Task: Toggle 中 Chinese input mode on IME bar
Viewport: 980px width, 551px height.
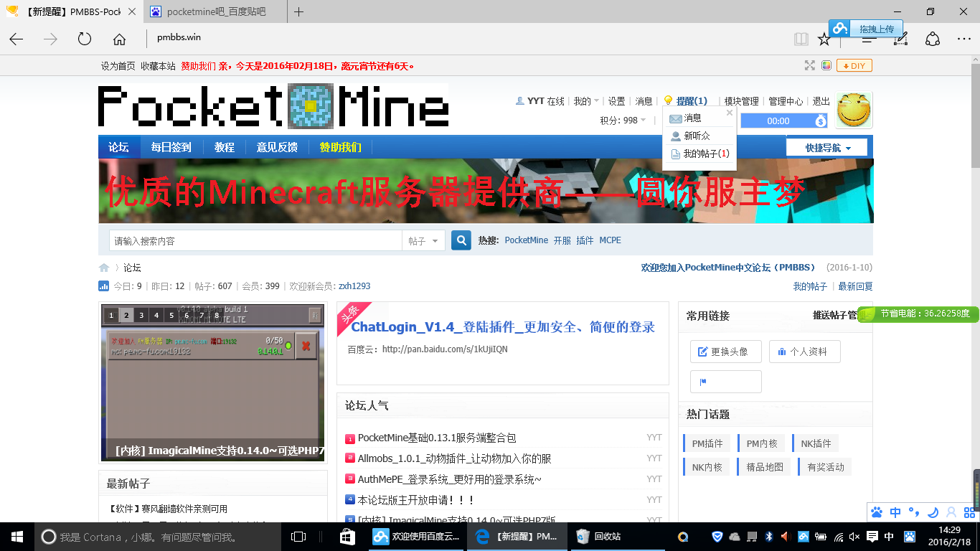Action: (x=895, y=512)
